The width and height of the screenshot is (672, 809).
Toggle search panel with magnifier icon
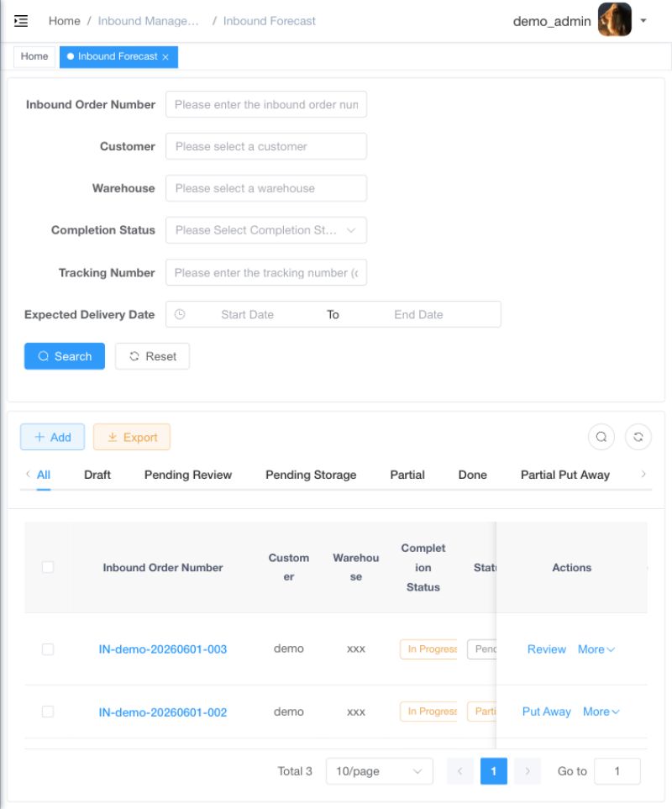[x=601, y=437]
